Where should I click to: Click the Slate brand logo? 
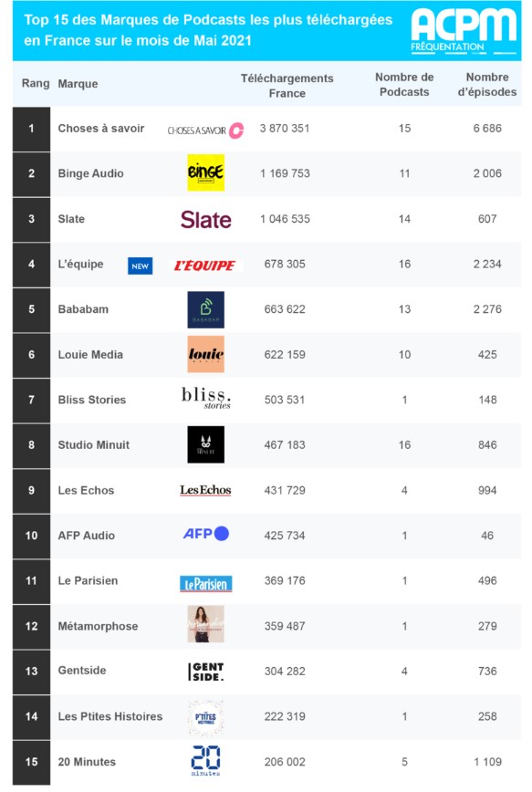tap(205, 220)
